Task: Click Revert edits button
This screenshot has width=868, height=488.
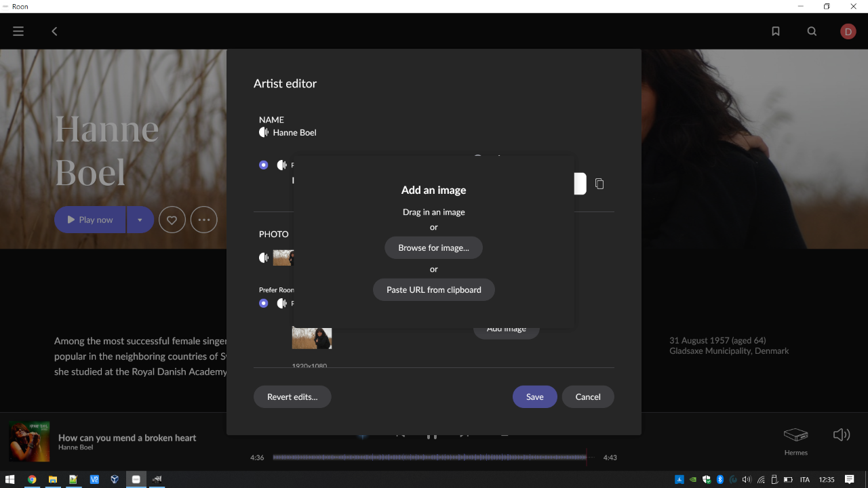Action: click(x=292, y=396)
